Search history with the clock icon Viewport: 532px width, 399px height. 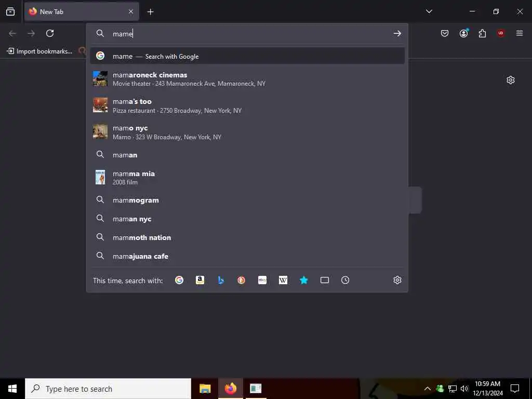click(x=345, y=280)
